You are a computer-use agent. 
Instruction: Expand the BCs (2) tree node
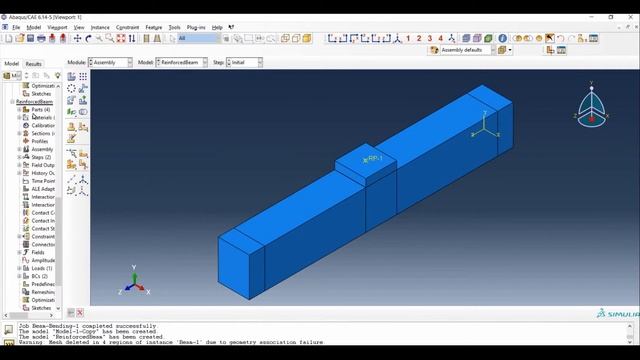click(x=19, y=276)
